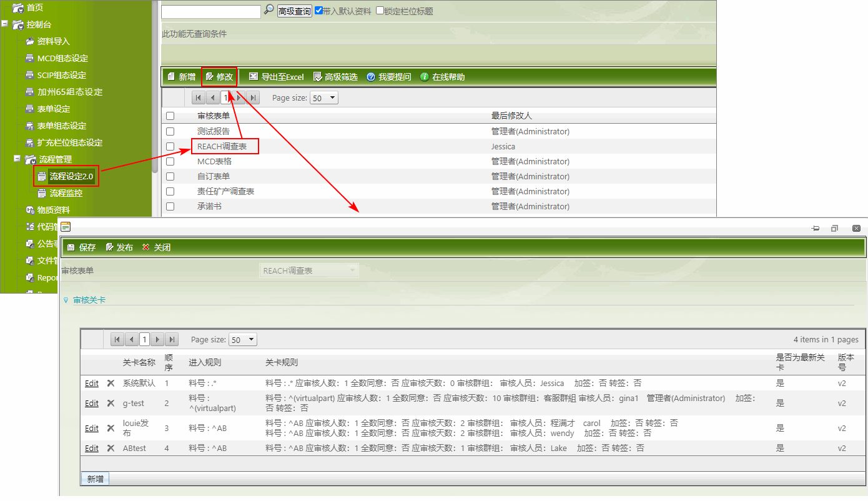Open the 审核表单 REACH调查表 dropdown
The width and height of the screenshot is (868, 501).
click(x=309, y=270)
